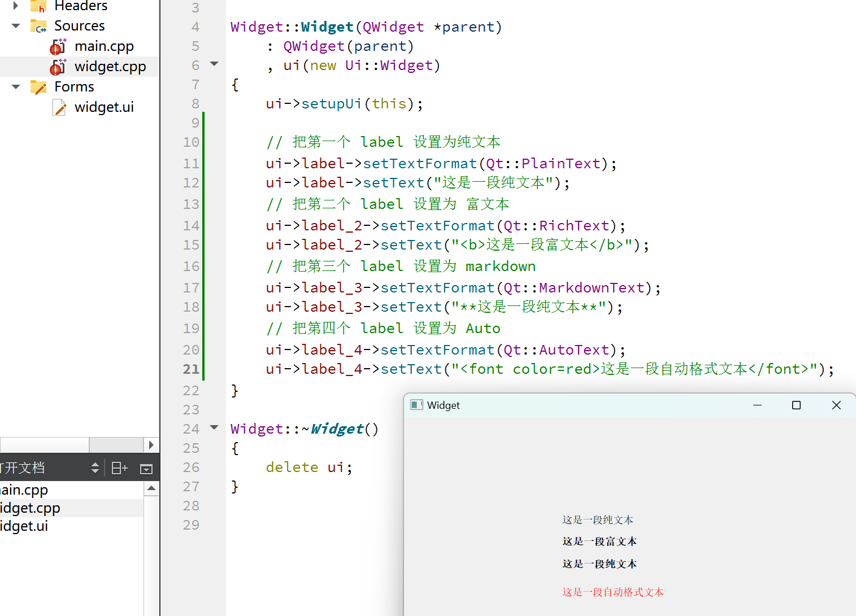Click setupUi on line 8
This screenshot has height=616, width=856.
[x=332, y=104]
